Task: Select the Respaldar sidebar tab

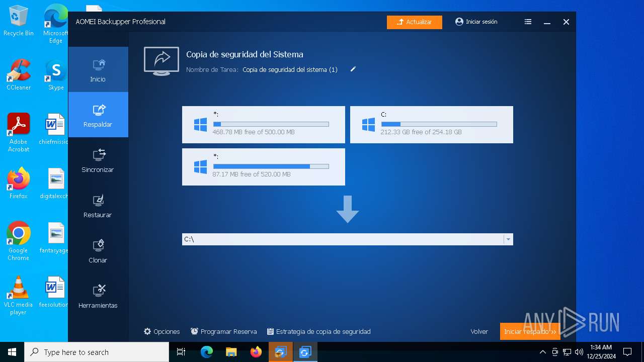Action: pos(98,115)
